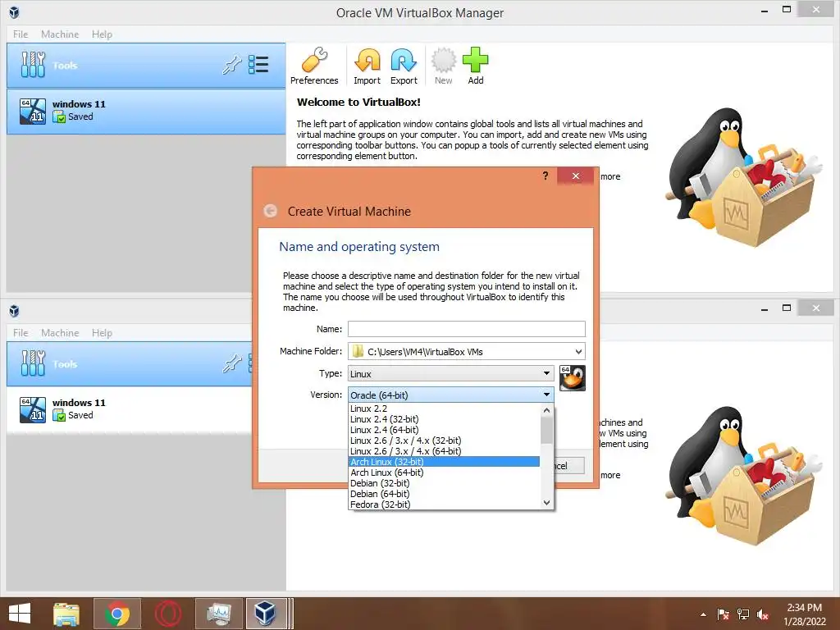Viewport: 840px width, 630px height.
Task: Select Debian (64-bit) in the list
Action: pos(444,494)
